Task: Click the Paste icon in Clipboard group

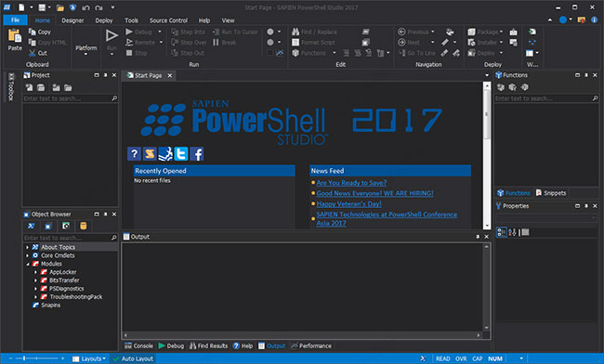Action: click(15, 36)
